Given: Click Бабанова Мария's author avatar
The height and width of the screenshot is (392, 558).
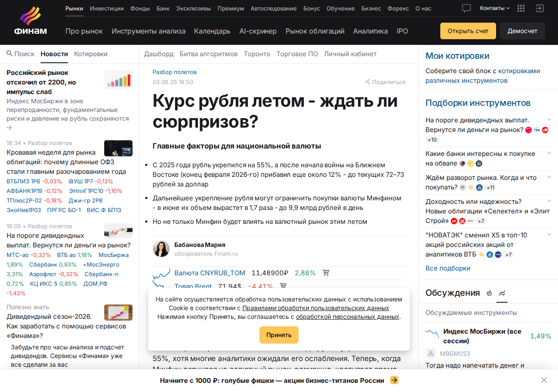Looking at the screenshot, I should point(161,249).
